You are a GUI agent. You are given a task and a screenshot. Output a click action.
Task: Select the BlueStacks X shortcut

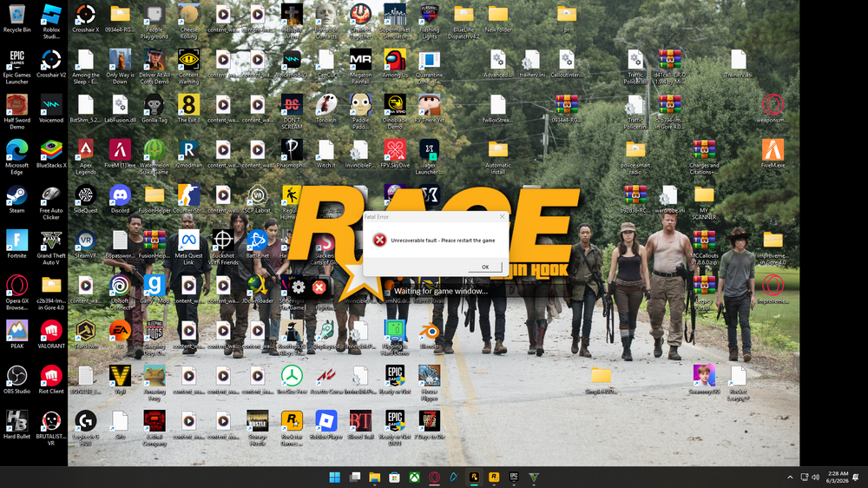coord(51,154)
